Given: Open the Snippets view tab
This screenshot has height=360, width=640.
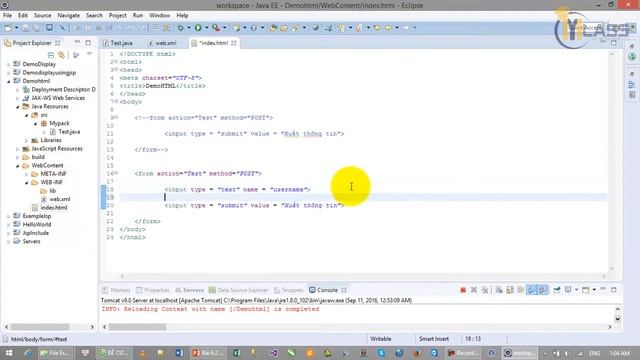Looking at the screenshot, I should [x=289, y=290].
